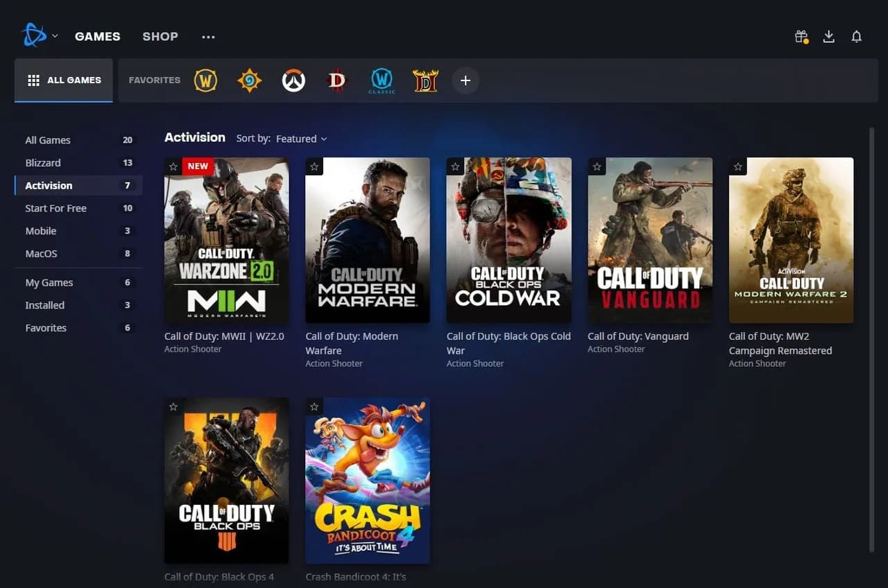Screen dimensions: 888x588
Task: Select Blizzard category in sidebar
Action: 43,163
